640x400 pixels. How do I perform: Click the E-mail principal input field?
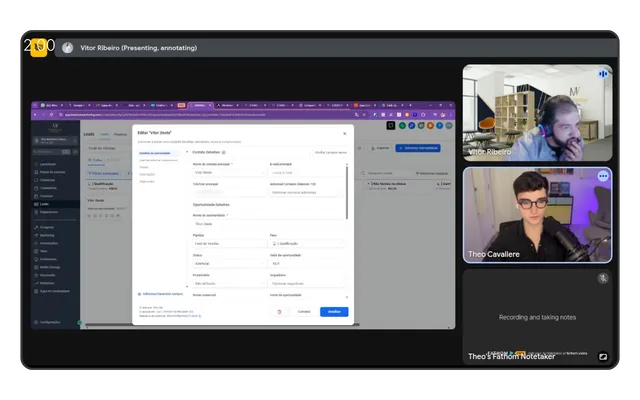tap(306, 173)
